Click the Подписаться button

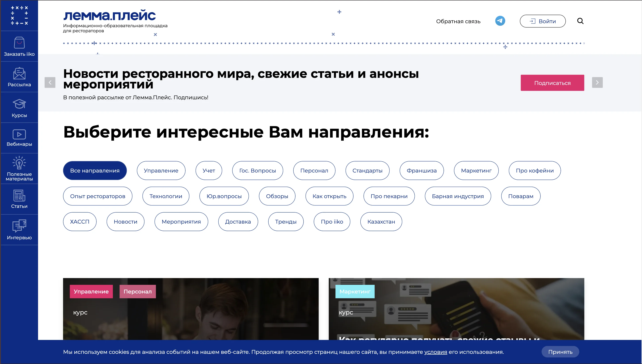[552, 83]
